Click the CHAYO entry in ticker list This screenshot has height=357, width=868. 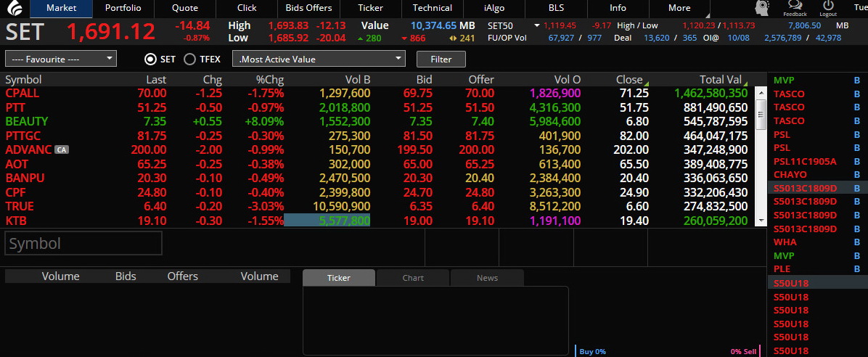790,174
